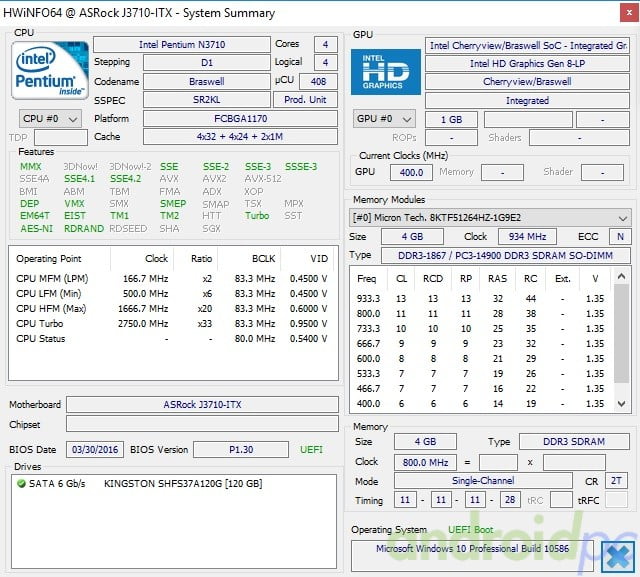Click the CPU MFM (LPM) row
This screenshot has width=640, height=577.
(172, 278)
